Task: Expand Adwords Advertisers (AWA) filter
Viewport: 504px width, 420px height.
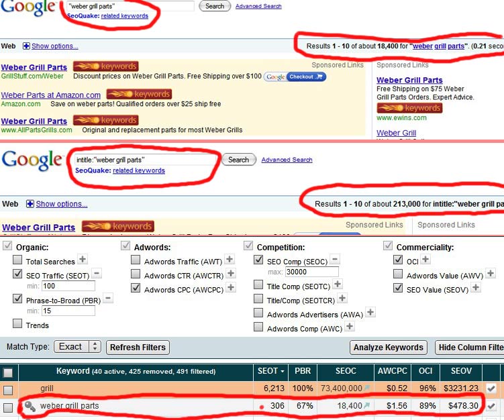Action: pyautogui.click(x=370, y=312)
